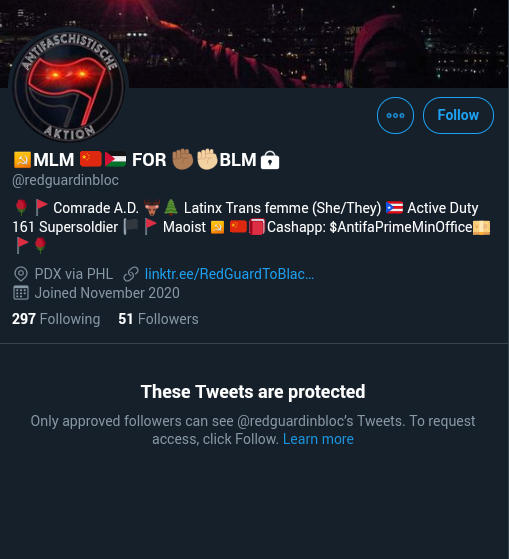The image size is (509, 559).
Task: Open the Antifaschistische Aktion profile picture
Action: click(x=68, y=86)
